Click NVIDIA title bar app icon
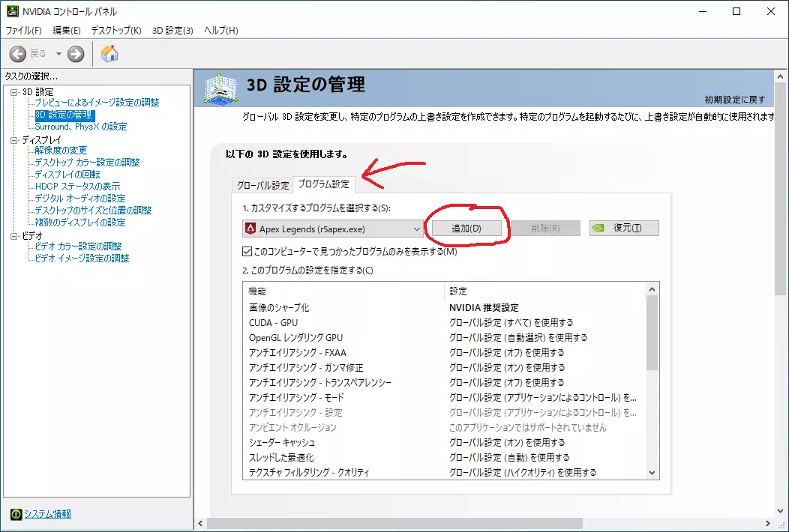 pos(12,11)
